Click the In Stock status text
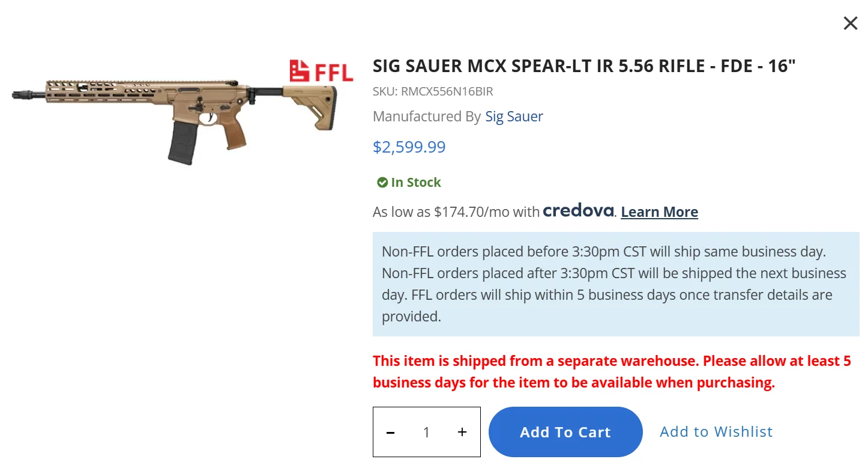 416,183
